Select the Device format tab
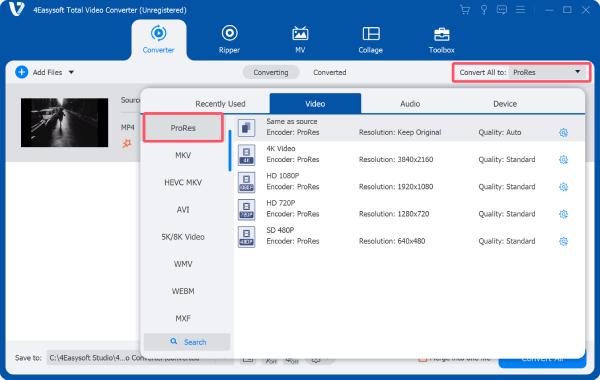The image size is (600, 380). (x=505, y=104)
